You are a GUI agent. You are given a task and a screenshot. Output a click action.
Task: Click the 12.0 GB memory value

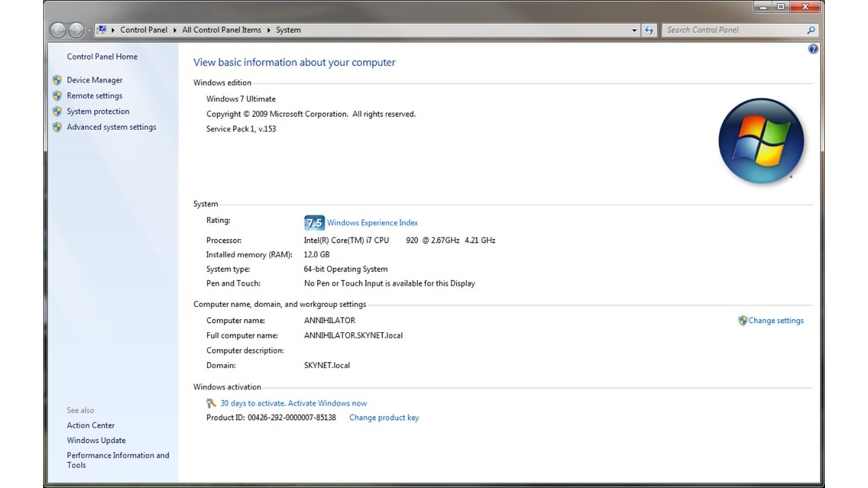(x=316, y=254)
